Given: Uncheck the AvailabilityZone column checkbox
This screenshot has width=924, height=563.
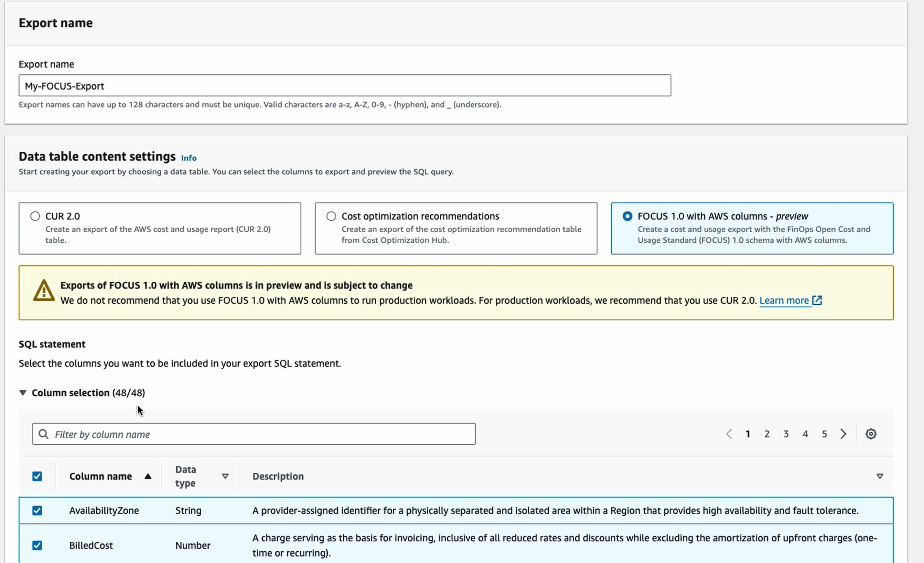Looking at the screenshot, I should point(37,511).
